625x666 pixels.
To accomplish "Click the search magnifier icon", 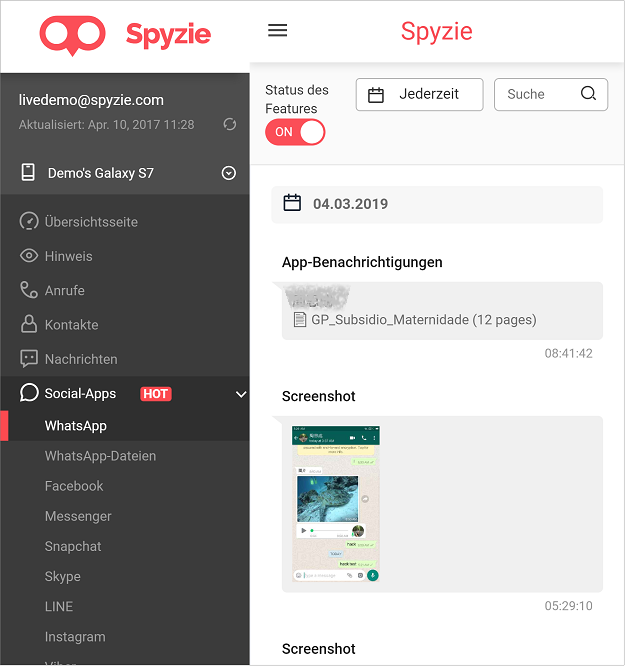I will [x=588, y=93].
